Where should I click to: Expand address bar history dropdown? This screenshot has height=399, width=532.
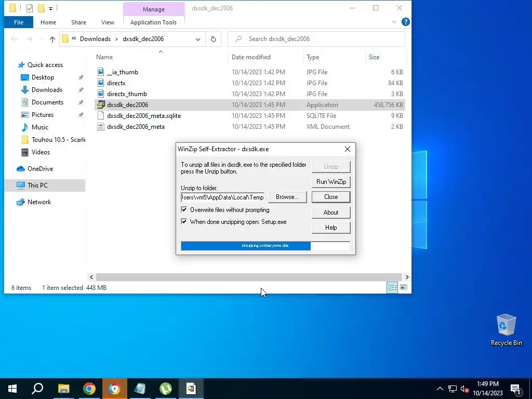(198, 39)
